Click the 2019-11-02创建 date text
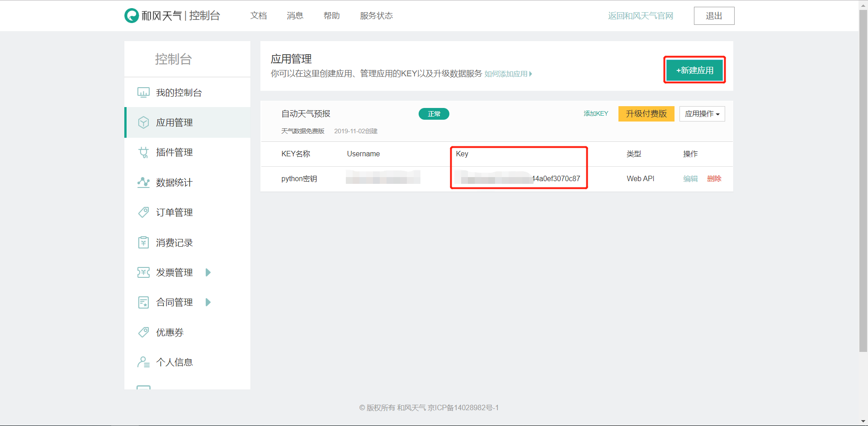The width and height of the screenshot is (868, 426). coord(356,131)
